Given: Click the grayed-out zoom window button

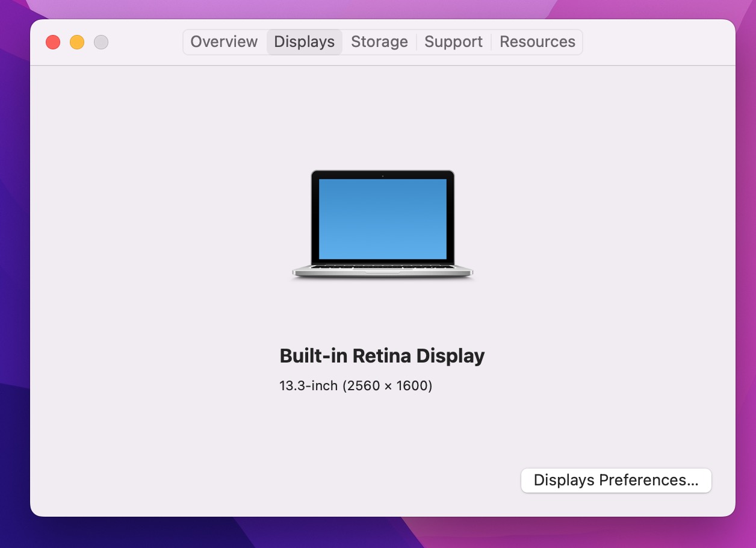Looking at the screenshot, I should pos(101,42).
